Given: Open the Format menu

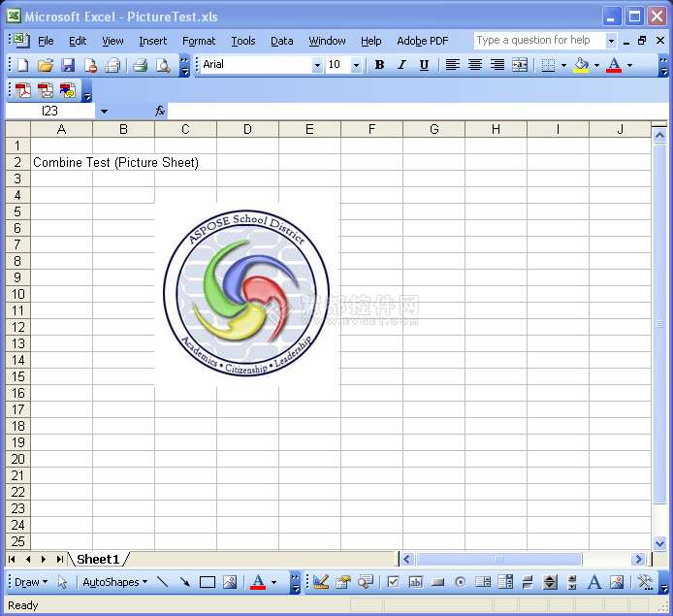Looking at the screenshot, I should click(199, 41).
